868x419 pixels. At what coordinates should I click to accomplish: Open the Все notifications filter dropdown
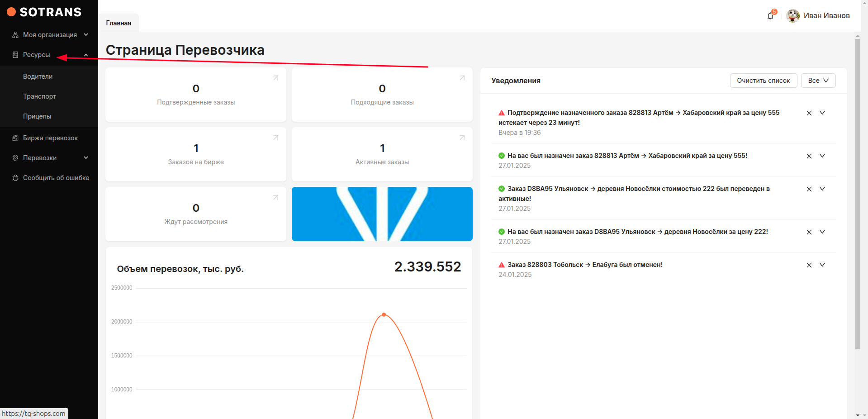point(818,81)
